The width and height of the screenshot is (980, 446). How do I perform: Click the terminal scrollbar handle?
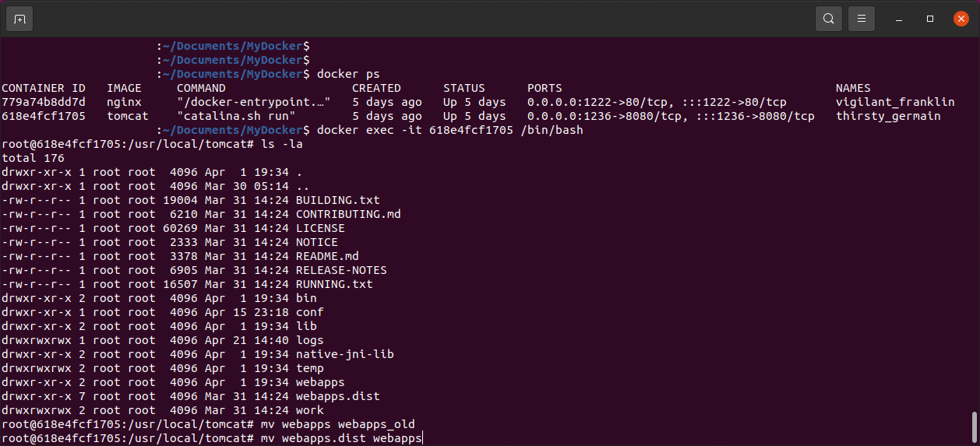click(x=975, y=427)
